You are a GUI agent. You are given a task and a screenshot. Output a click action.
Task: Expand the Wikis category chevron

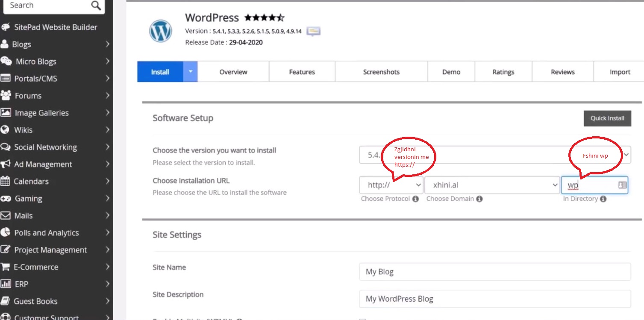point(107,129)
